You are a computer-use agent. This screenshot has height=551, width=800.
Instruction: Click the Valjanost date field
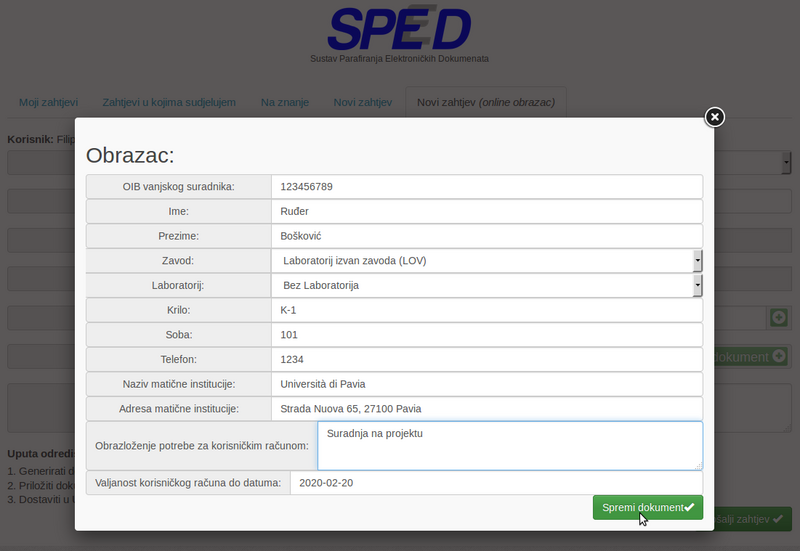tap(495, 483)
